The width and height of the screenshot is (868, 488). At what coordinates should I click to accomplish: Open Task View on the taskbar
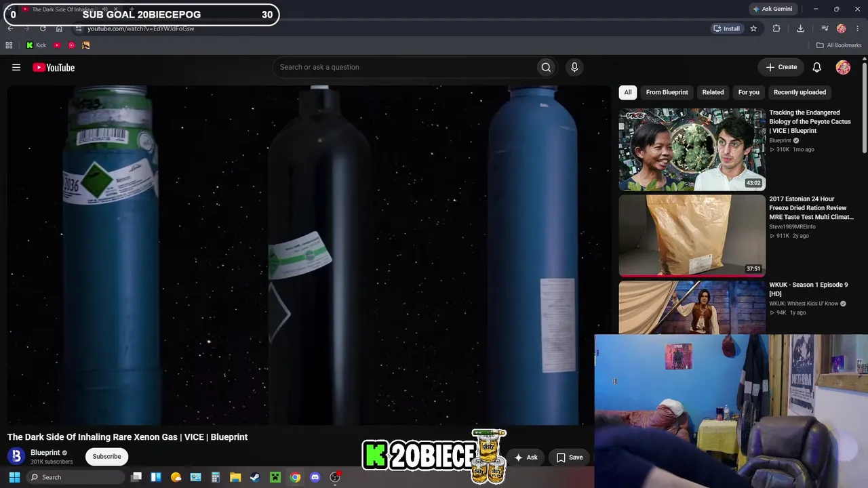click(136, 477)
